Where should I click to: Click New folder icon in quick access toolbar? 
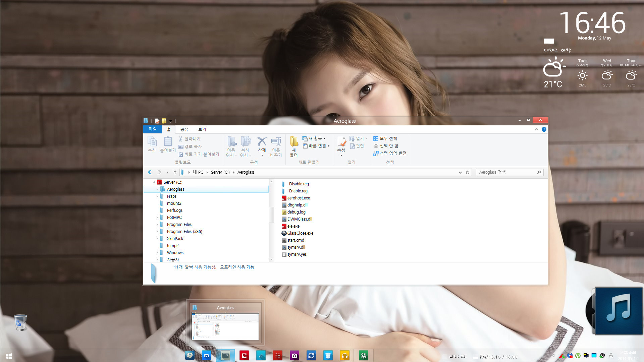click(x=164, y=121)
